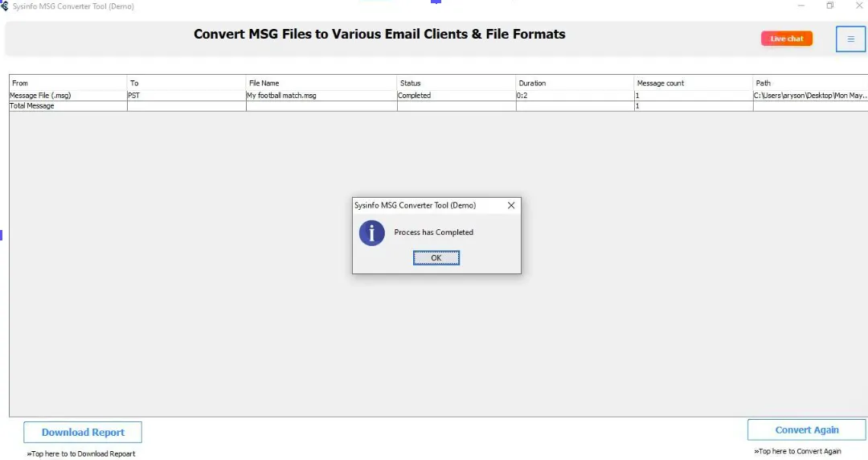Click the PST cell
Viewport: 868px width, 460px height.
click(x=186, y=96)
